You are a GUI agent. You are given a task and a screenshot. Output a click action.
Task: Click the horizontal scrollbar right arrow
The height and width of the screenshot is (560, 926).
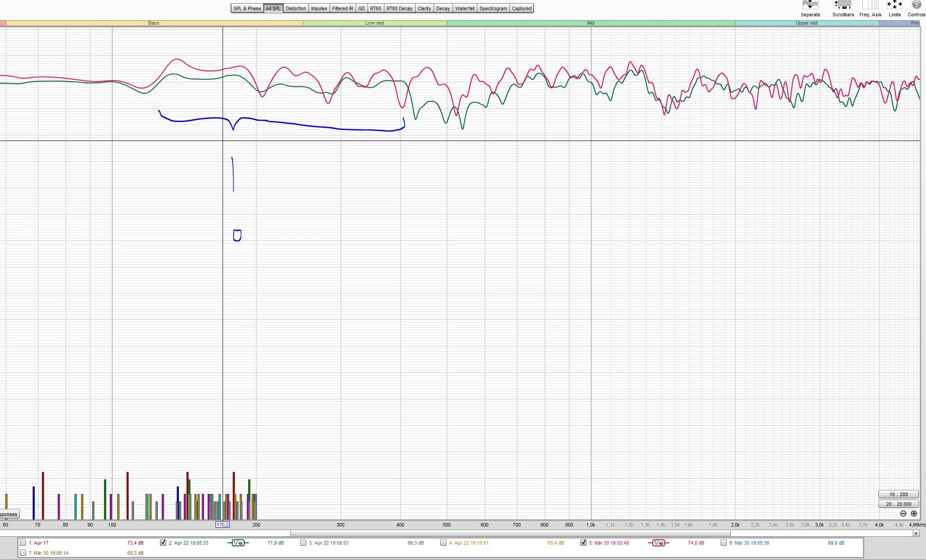coord(916,533)
